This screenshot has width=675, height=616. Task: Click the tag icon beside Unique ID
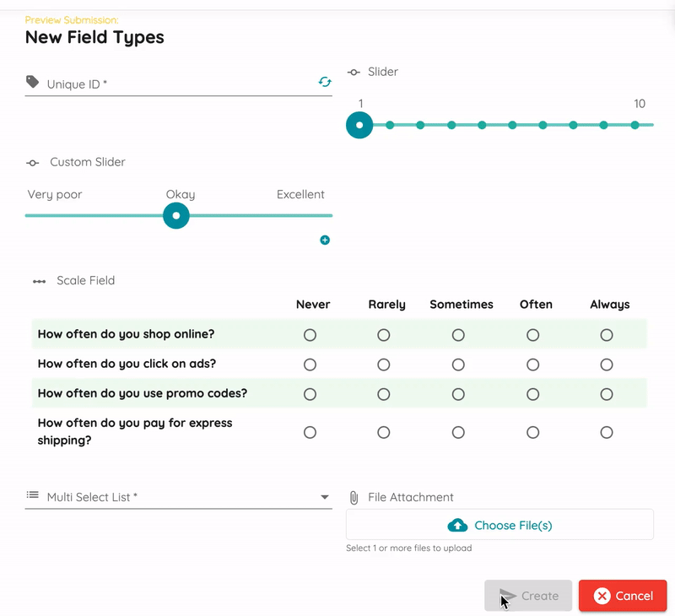[32, 81]
